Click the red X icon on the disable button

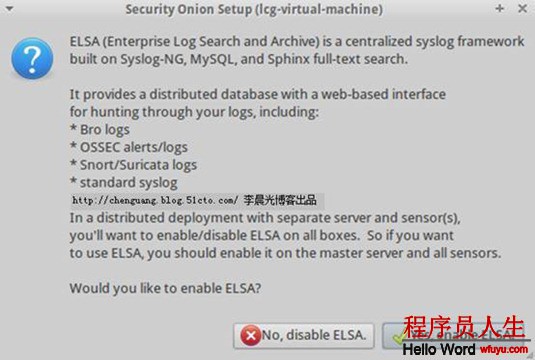click(x=251, y=336)
